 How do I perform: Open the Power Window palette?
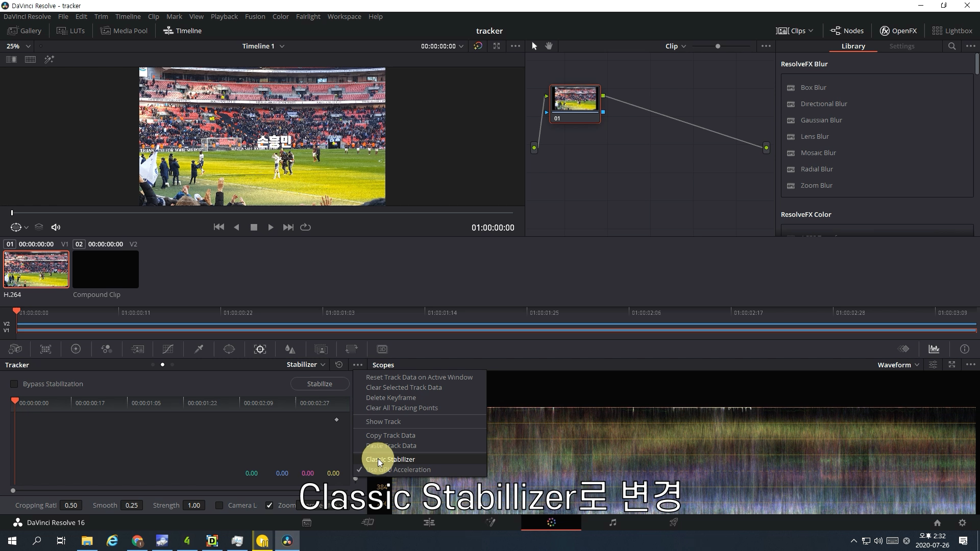pos(229,349)
